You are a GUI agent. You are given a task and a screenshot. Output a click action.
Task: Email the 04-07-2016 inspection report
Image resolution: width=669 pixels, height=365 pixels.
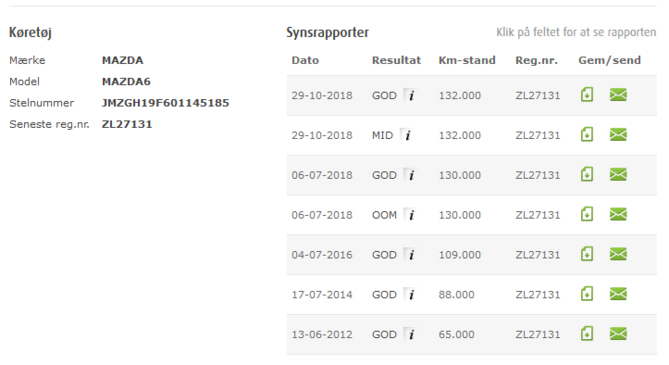[618, 254]
